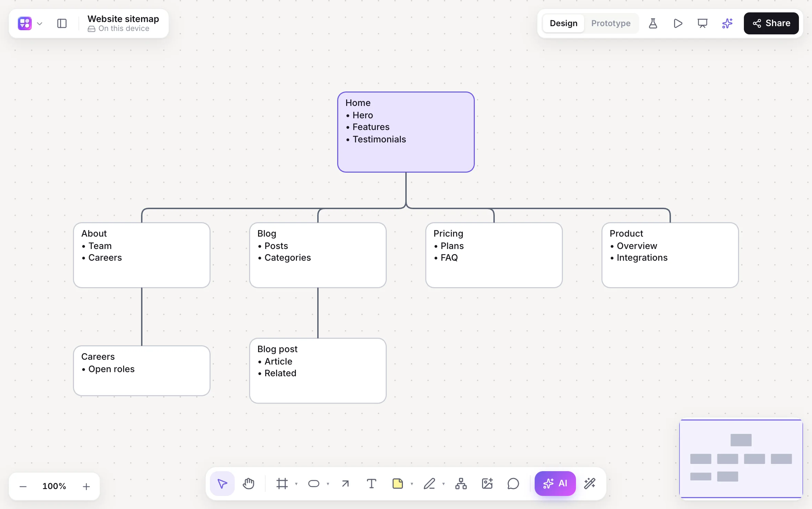This screenshot has height=509, width=812.
Task: Click the 'On this device' storage label
Action: click(x=119, y=29)
